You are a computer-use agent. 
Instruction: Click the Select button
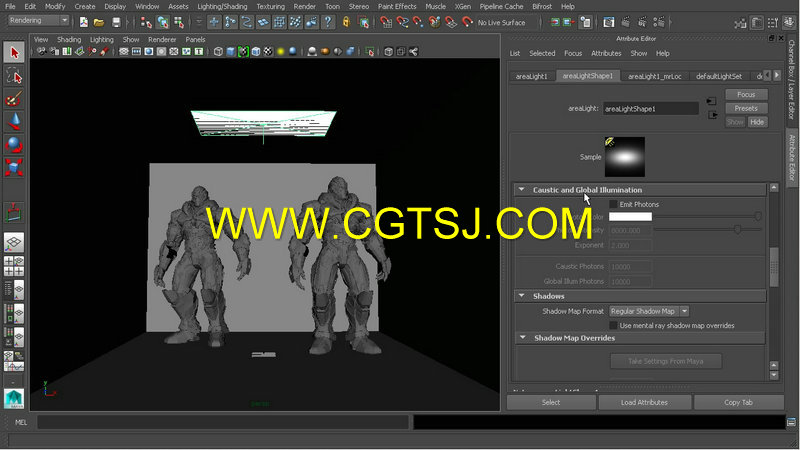[x=551, y=402]
